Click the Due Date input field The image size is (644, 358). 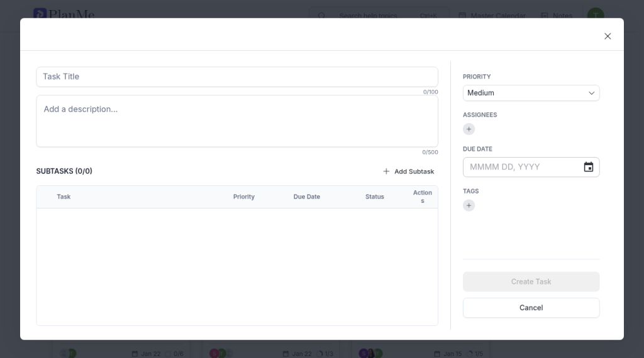pos(531,167)
